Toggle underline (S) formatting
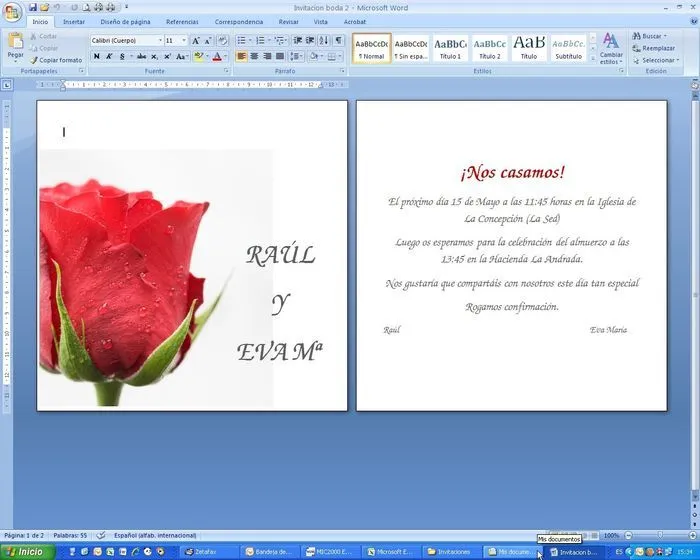The image size is (700, 560). pyautogui.click(x=121, y=56)
